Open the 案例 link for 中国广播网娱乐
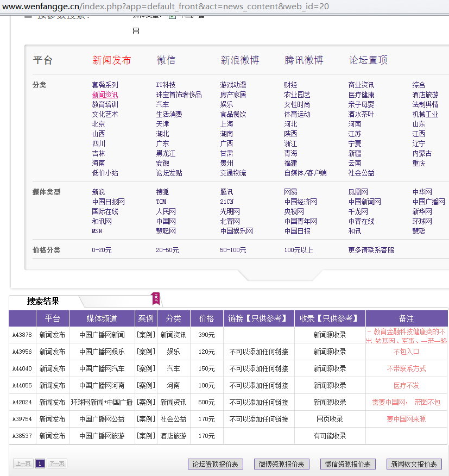Viewport: 449px width, 476px height. (x=146, y=352)
